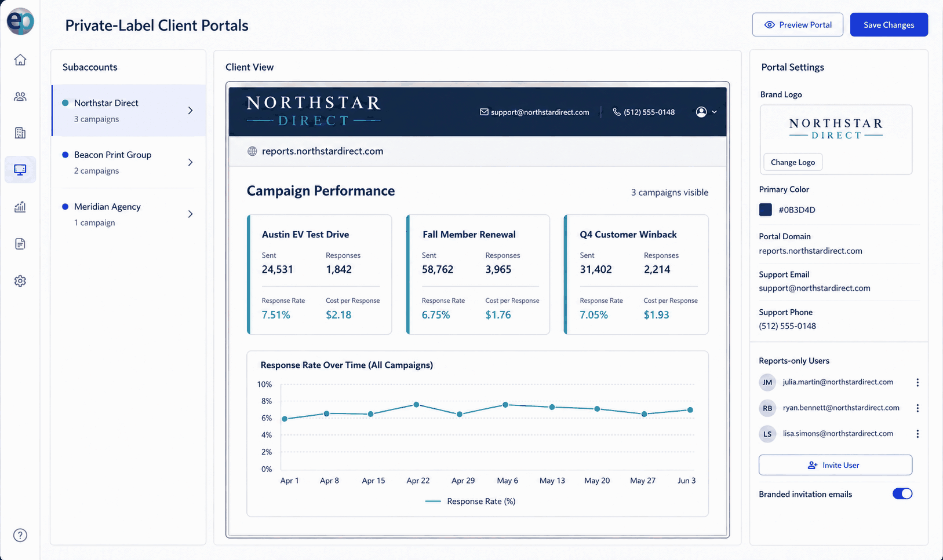Click the primary color swatch #0B3D4D
The height and width of the screenshot is (560, 943).
[766, 210]
